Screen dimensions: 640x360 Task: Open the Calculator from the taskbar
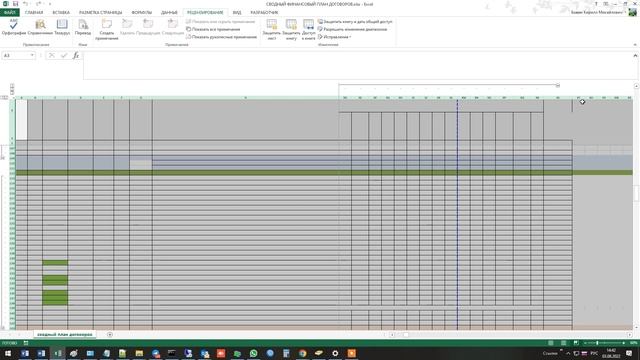point(286,353)
